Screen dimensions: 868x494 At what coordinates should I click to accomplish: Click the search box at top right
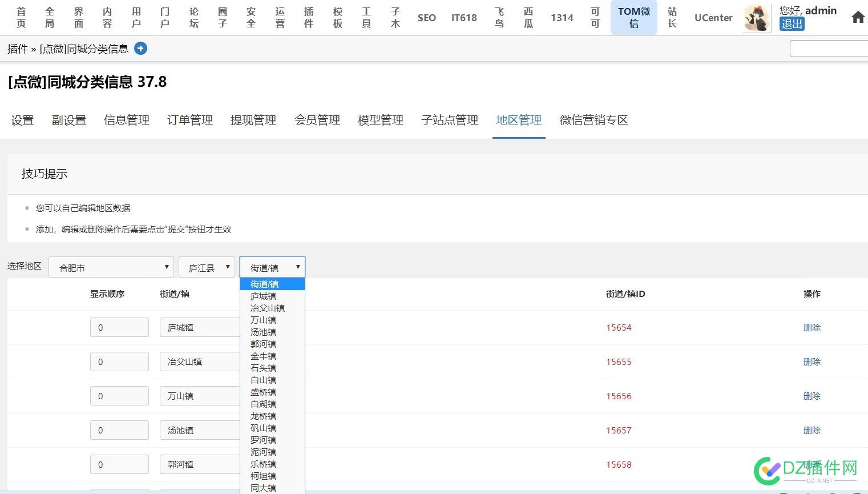point(829,49)
